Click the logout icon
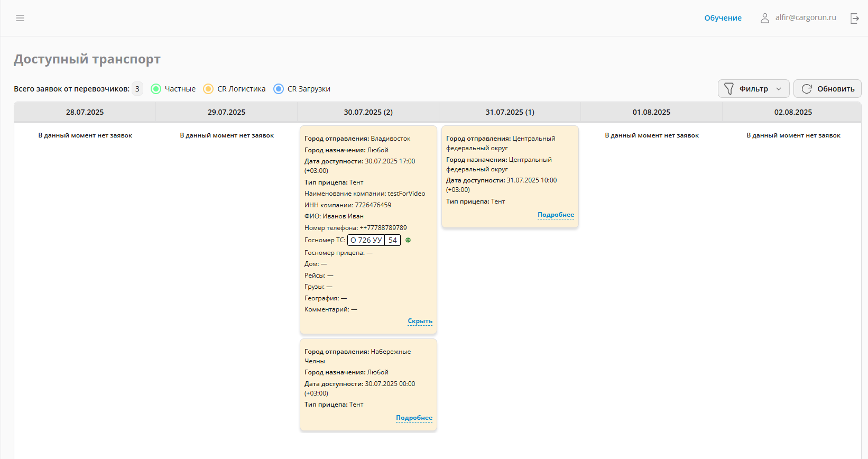 tap(854, 18)
